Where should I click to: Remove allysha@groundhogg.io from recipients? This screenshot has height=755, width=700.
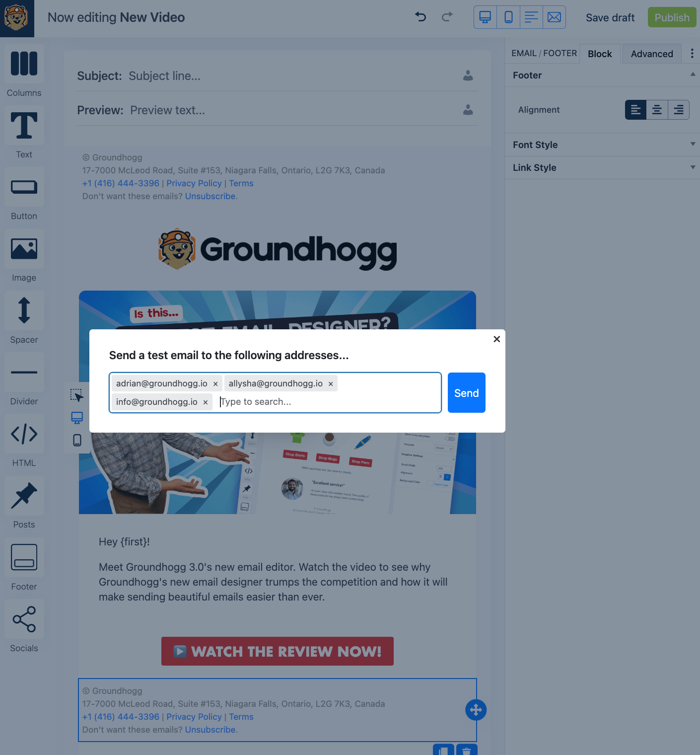coord(331,384)
